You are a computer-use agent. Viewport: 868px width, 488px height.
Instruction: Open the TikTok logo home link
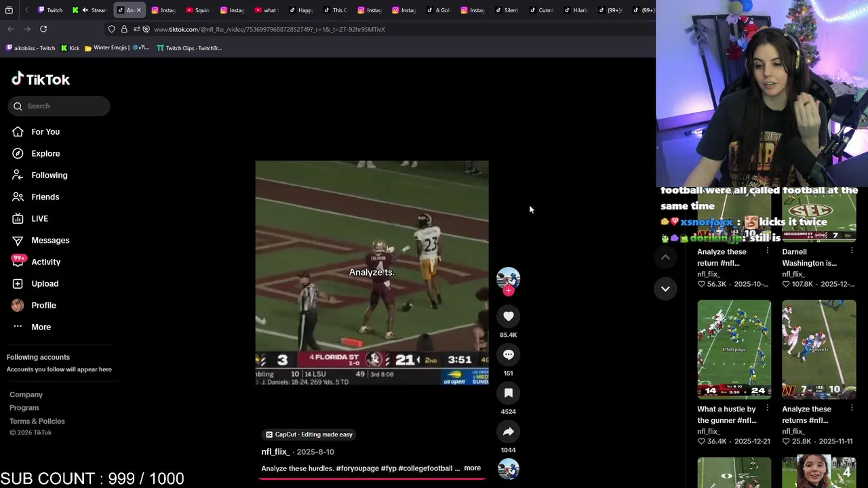[x=41, y=79]
